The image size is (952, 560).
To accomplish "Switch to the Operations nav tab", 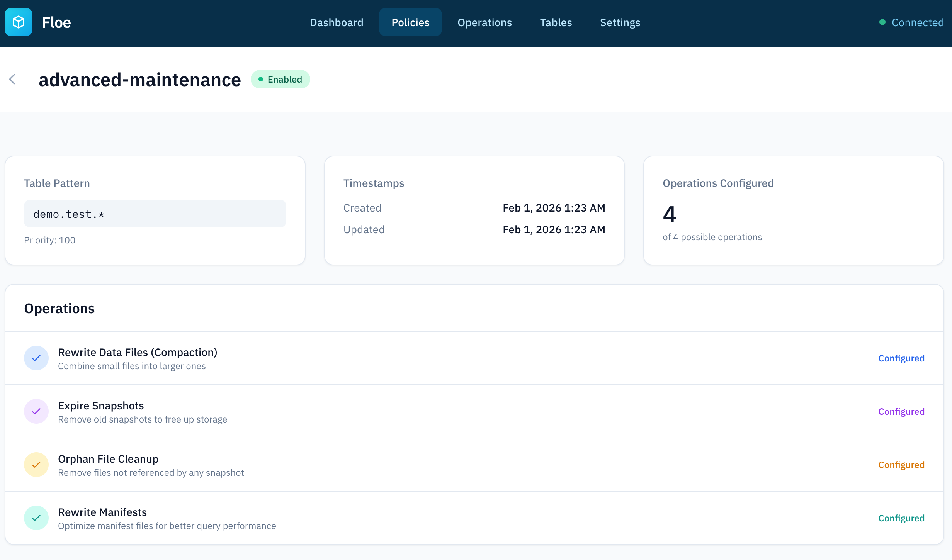I will click(484, 22).
